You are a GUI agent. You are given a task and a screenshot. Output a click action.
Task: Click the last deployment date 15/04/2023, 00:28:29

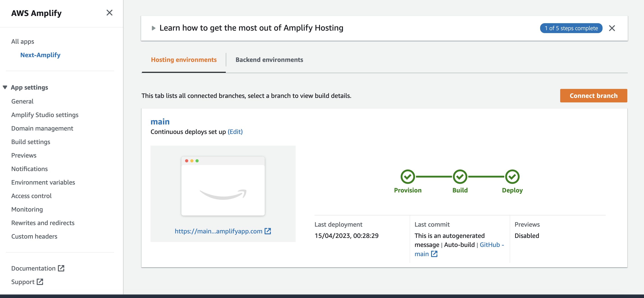coord(347,236)
